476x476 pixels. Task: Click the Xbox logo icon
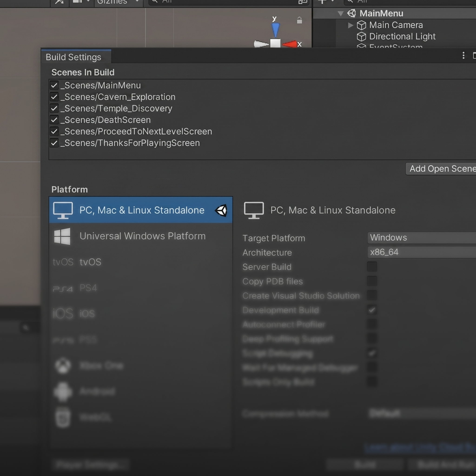[x=63, y=365]
